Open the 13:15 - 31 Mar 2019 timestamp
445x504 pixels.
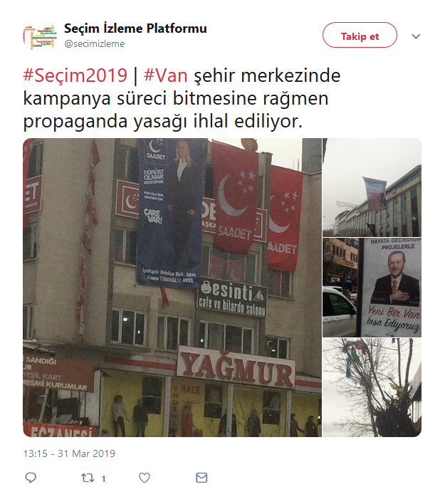(69, 453)
